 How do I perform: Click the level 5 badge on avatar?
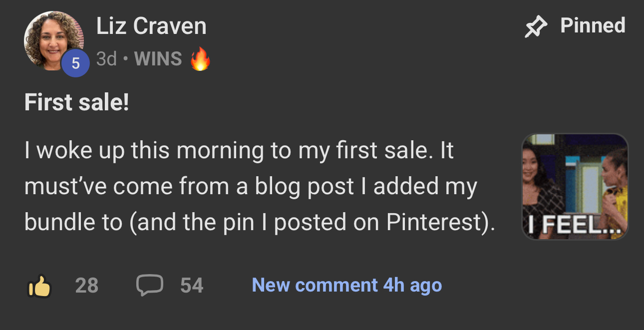click(75, 63)
